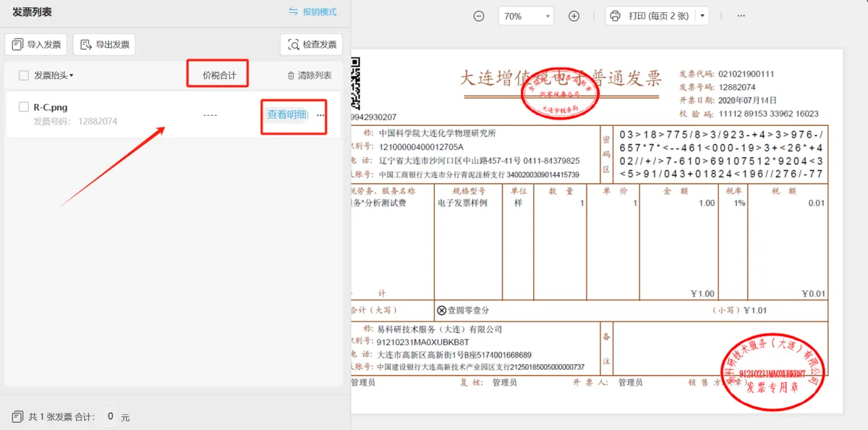Click the 导出发票 export button
This screenshot has width=868, height=430.
point(104,45)
